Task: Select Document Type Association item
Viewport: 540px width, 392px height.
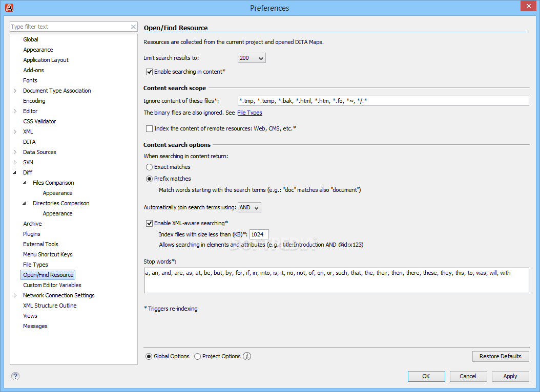Action: point(57,91)
